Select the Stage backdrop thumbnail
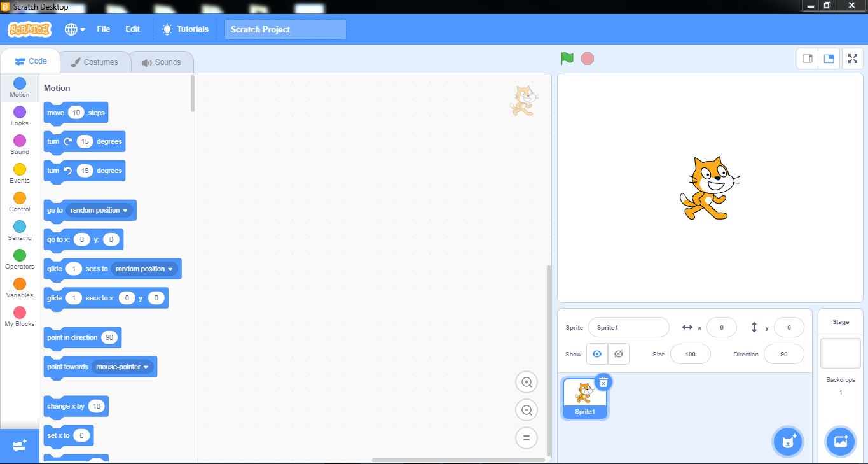 [841, 353]
